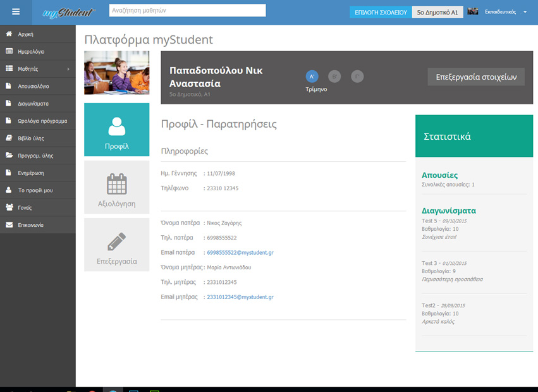This screenshot has height=392, width=538.
Task: Click the Test2 entry text
Action: click(x=443, y=305)
